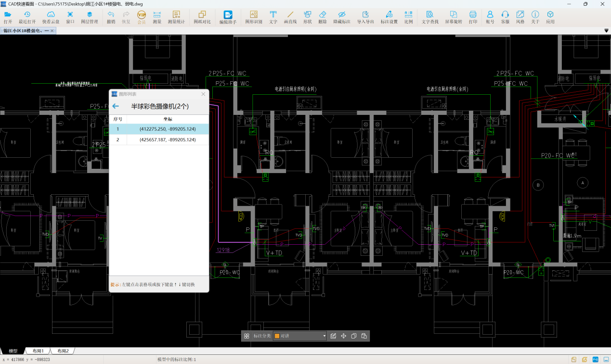This screenshot has width=611, height=364.
Task: Select the 画直线 draw line tool
Action: [x=290, y=18]
